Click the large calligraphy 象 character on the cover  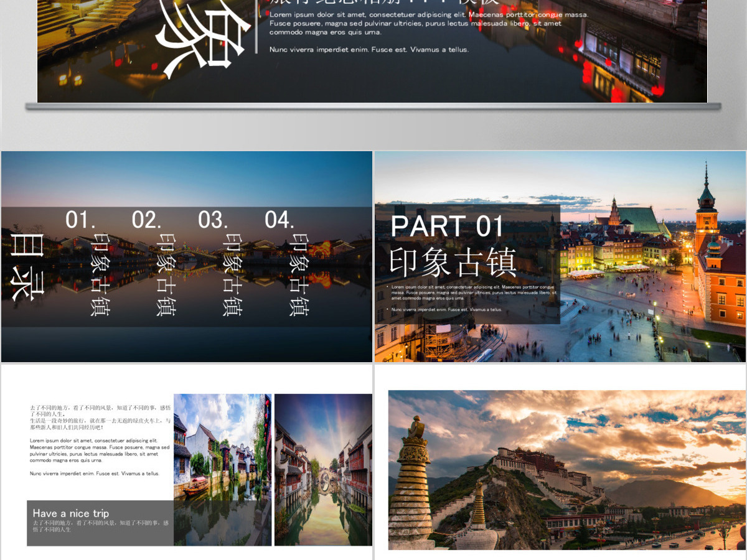click(202, 40)
